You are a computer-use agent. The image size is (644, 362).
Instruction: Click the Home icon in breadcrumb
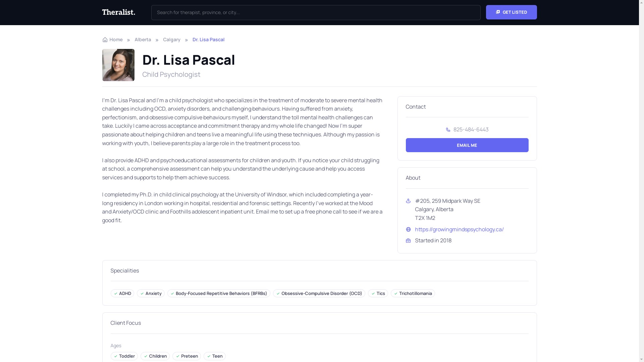105,40
